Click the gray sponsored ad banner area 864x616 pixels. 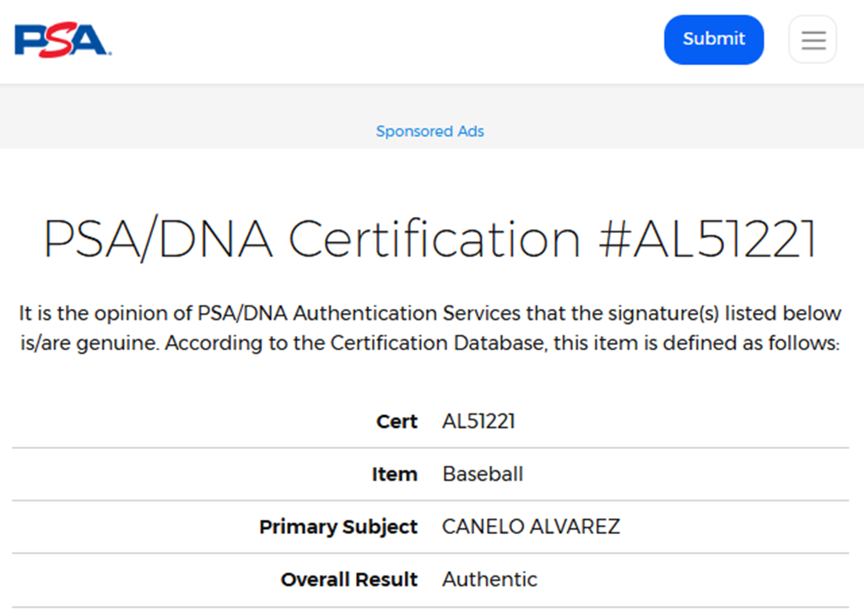211,118
